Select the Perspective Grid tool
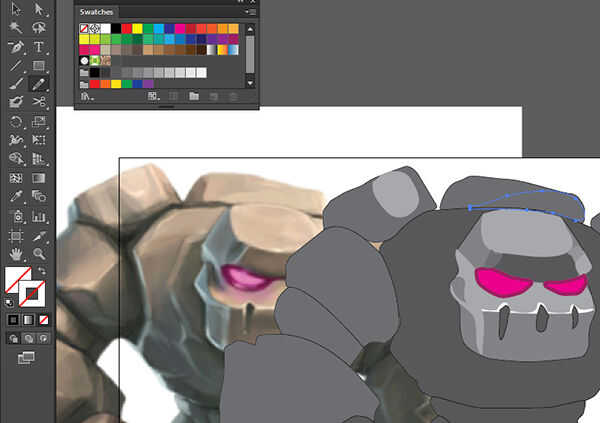 click(39, 158)
